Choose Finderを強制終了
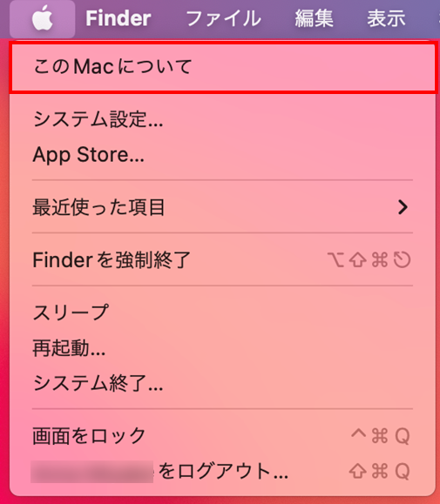Screen dimensions: 440x504 click(x=222, y=259)
